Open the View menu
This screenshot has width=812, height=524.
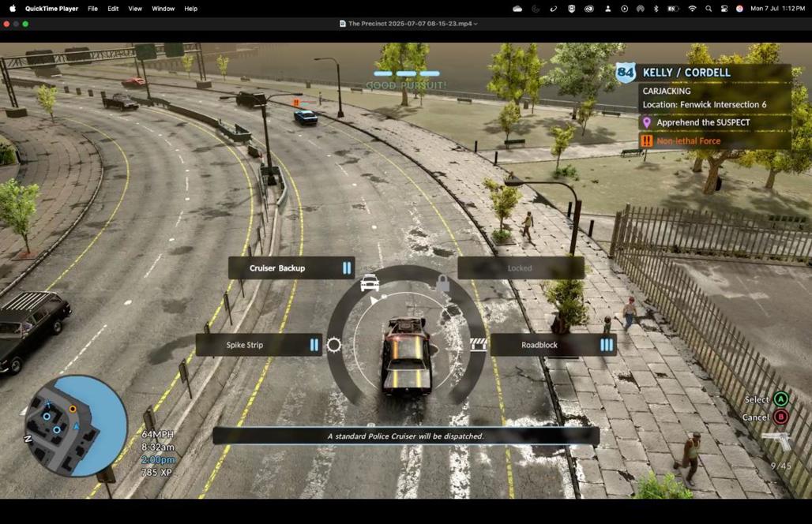135,8
